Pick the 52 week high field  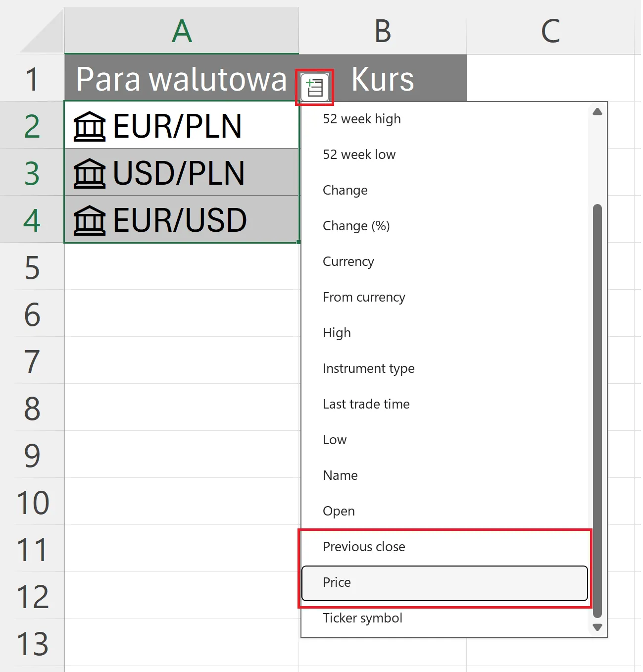coord(362,119)
